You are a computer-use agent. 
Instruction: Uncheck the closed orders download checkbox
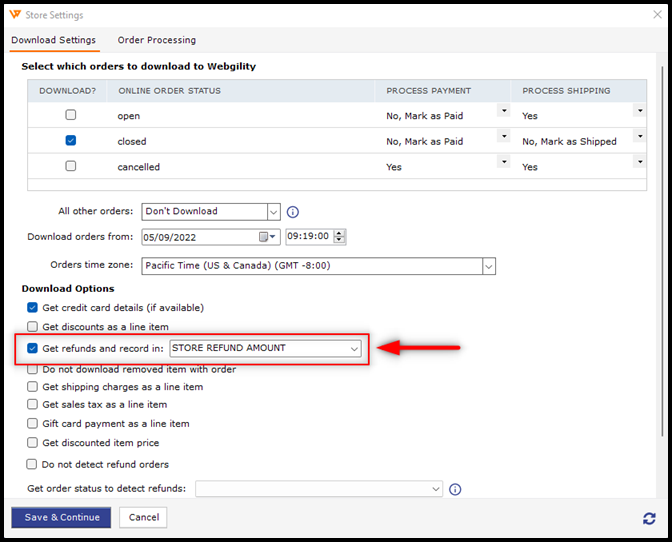(x=70, y=141)
